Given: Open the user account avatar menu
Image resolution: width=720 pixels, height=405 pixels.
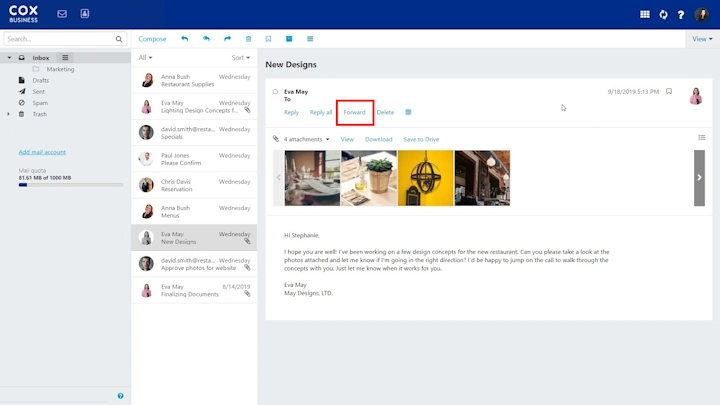Looking at the screenshot, I should (x=701, y=14).
